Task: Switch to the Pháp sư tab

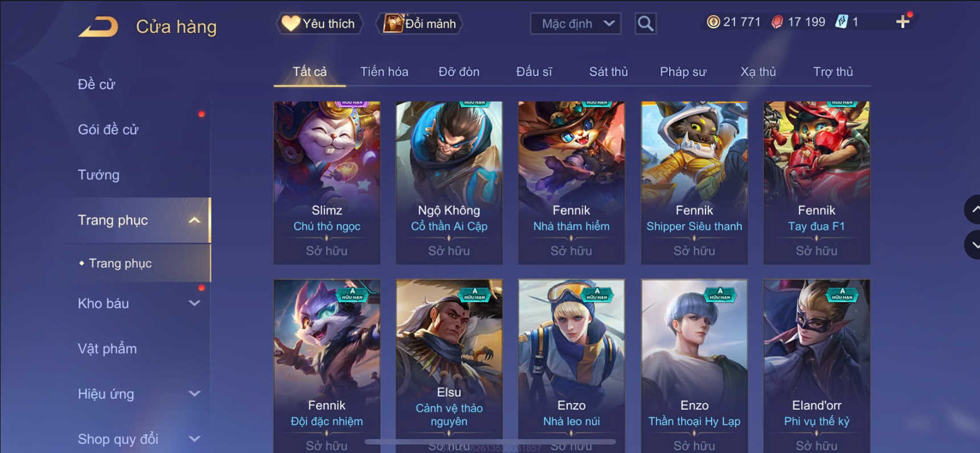Action: [x=683, y=72]
